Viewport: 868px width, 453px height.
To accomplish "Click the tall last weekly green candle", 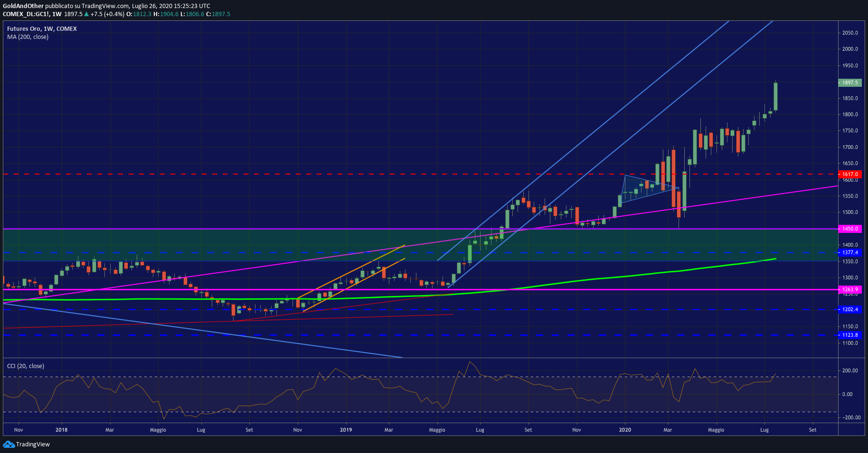I will (775, 96).
